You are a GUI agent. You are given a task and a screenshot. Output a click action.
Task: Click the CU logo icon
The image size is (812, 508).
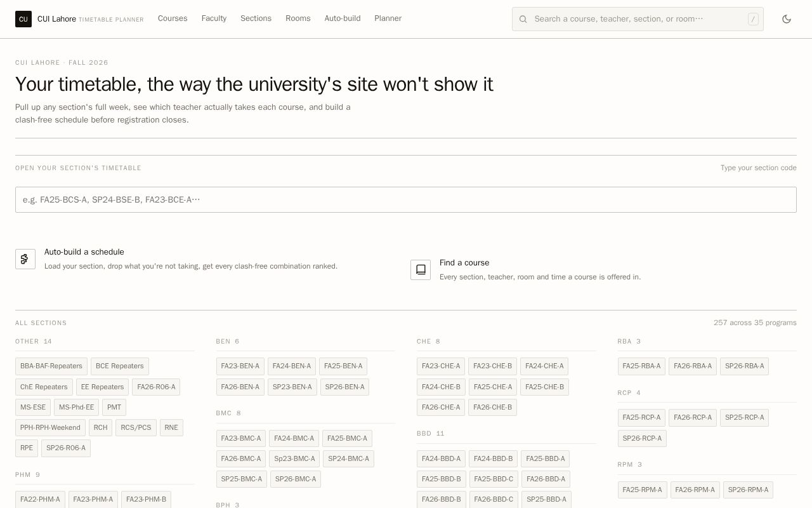coord(23,19)
